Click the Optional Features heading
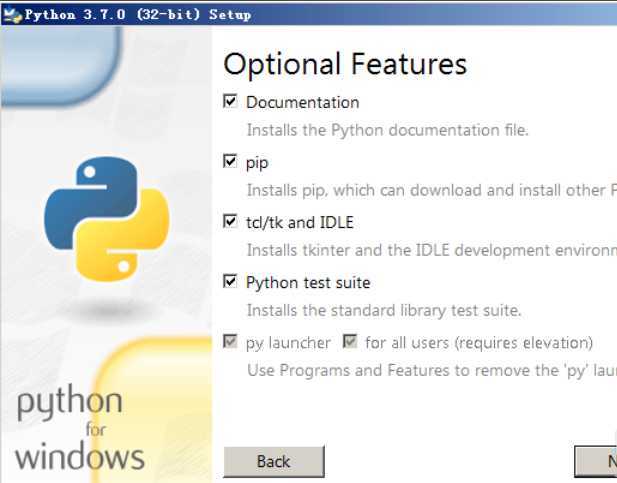This screenshot has width=617, height=483. point(345,64)
